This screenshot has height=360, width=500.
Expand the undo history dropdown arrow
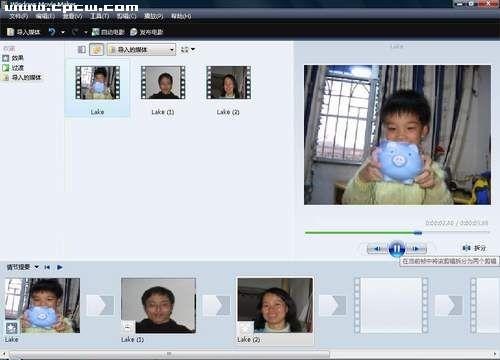coord(63,32)
